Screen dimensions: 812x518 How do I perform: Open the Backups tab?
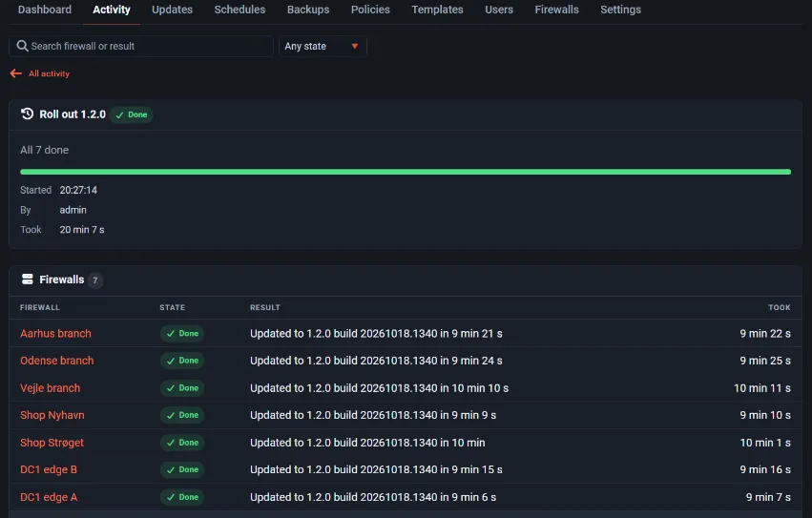[x=308, y=10]
